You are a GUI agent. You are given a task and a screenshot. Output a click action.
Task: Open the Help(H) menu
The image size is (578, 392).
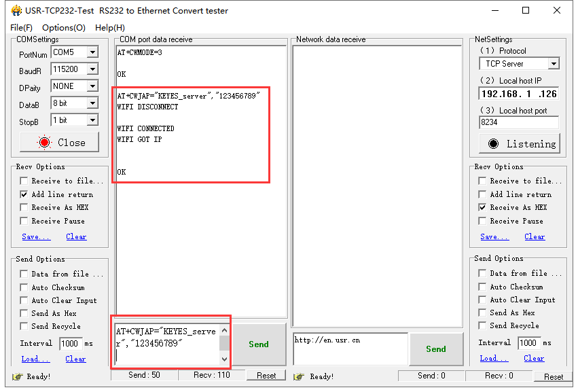[110, 28]
